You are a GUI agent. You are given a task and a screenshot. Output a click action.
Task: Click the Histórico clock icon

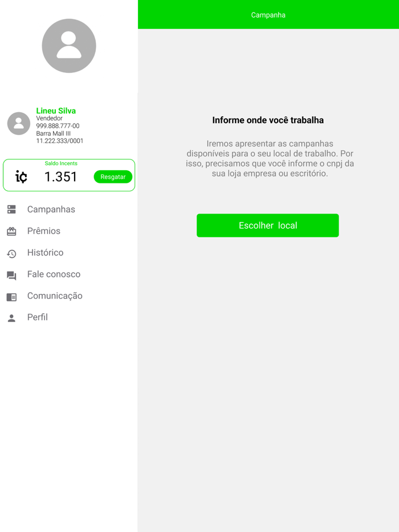point(11,253)
